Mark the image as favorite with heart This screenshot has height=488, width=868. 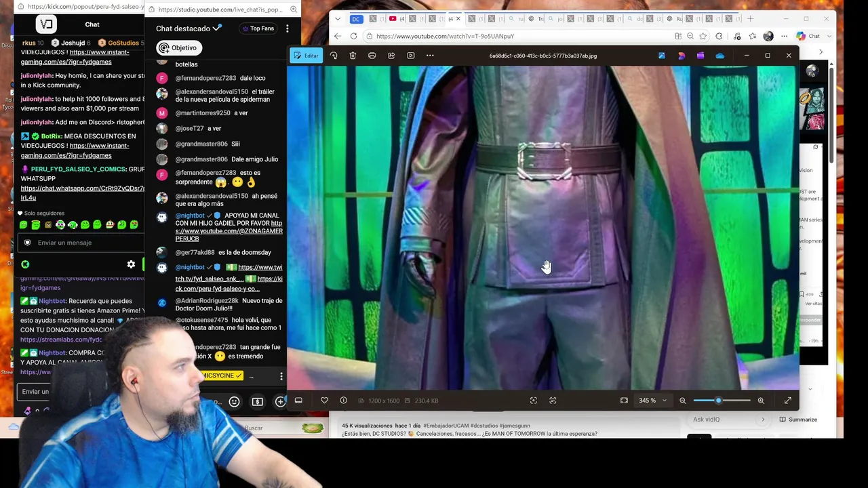[324, 401]
